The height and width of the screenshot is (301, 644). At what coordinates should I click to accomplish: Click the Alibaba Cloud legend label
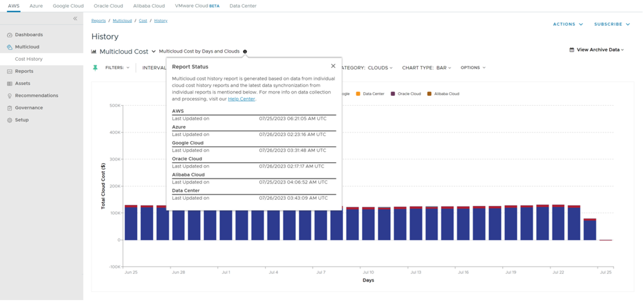click(x=447, y=94)
